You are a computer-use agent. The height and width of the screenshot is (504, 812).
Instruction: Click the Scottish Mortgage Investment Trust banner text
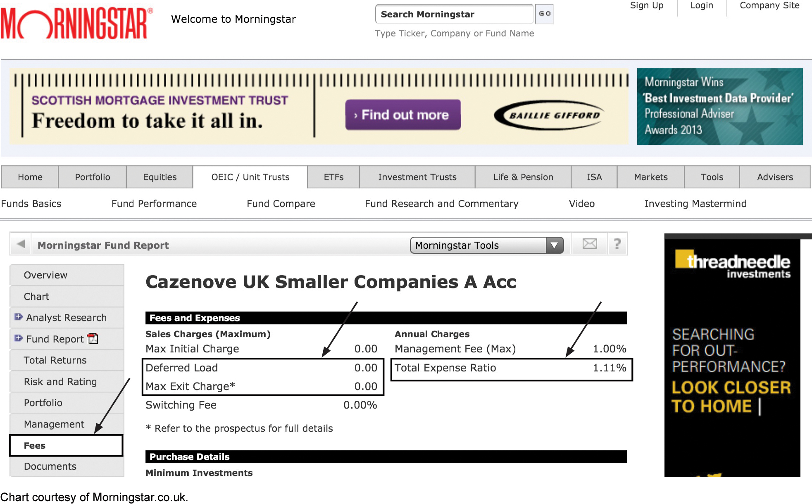(x=160, y=100)
